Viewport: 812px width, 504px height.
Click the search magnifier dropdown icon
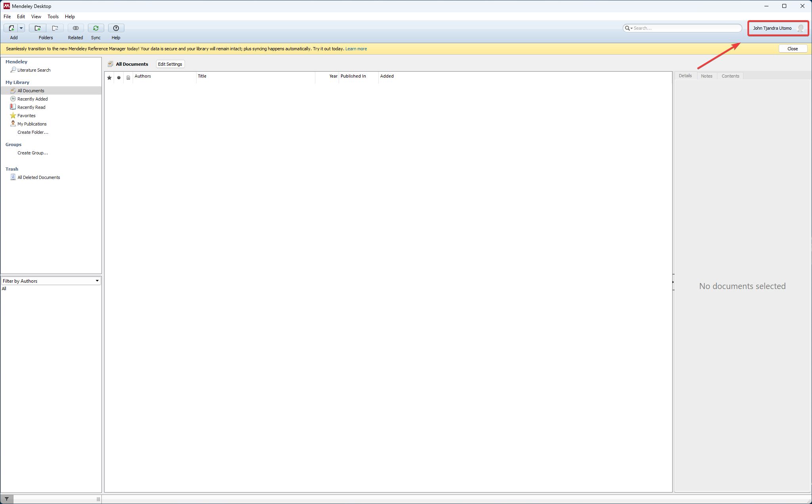[629, 28]
